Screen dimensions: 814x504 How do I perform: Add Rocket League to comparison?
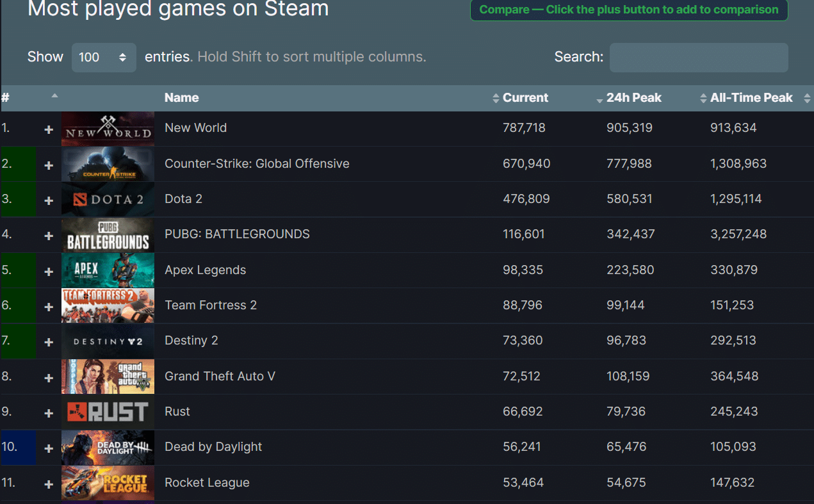(x=48, y=485)
